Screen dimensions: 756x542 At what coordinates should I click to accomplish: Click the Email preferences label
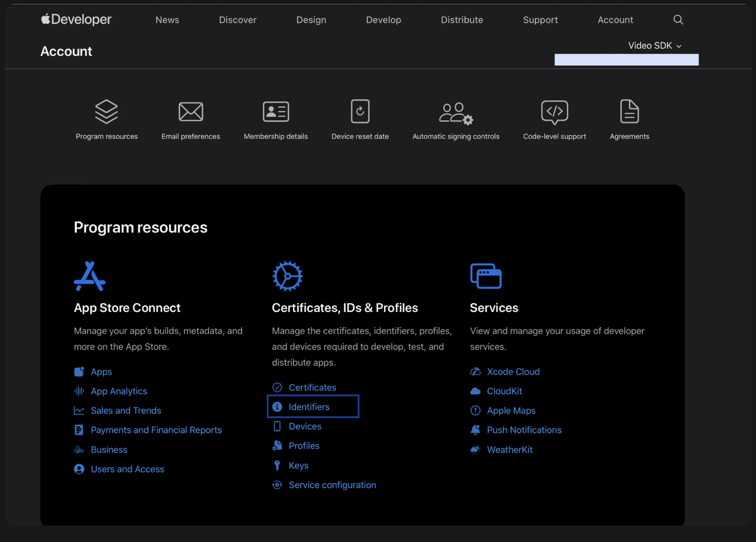pyautogui.click(x=191, y=136)
